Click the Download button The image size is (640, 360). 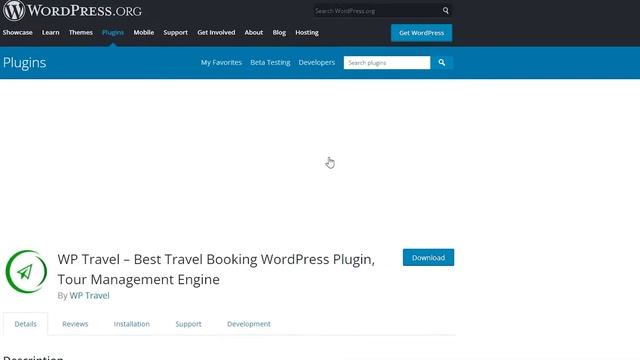tap(428, 258)
